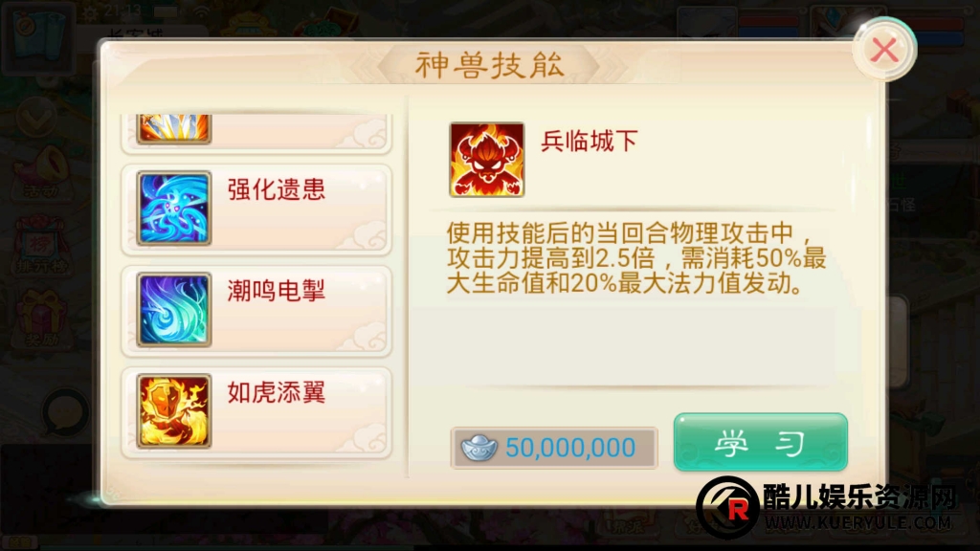Click the scroll map icon at top-left
The height and width of the screenshot is (551, 980).
click(x=38, y=36)
